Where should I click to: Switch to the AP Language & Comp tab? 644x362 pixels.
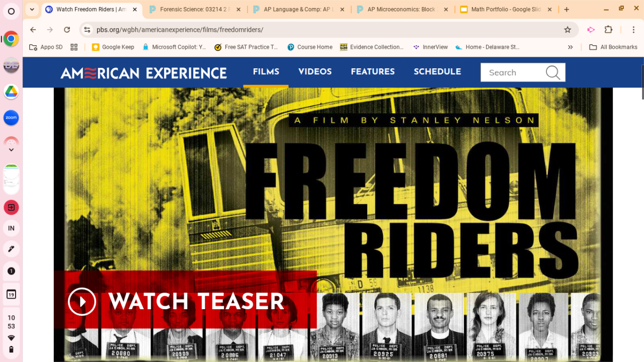[299, 9]
